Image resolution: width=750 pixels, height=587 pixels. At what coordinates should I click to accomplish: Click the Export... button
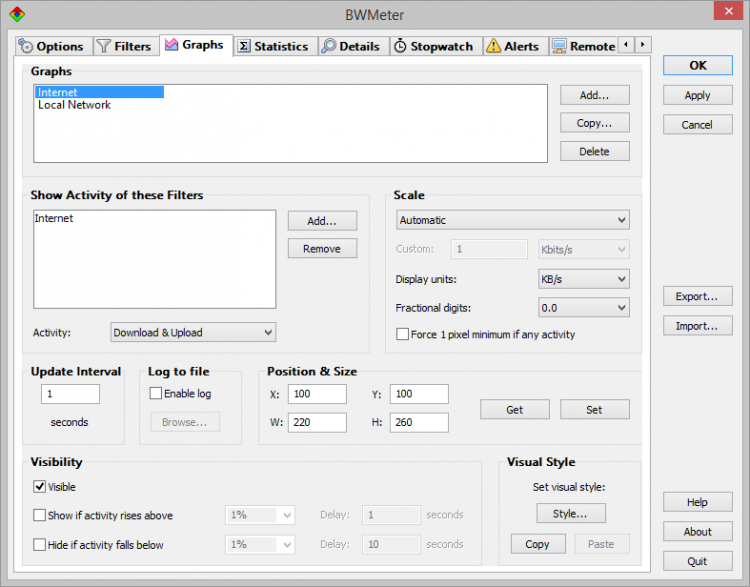697,296
